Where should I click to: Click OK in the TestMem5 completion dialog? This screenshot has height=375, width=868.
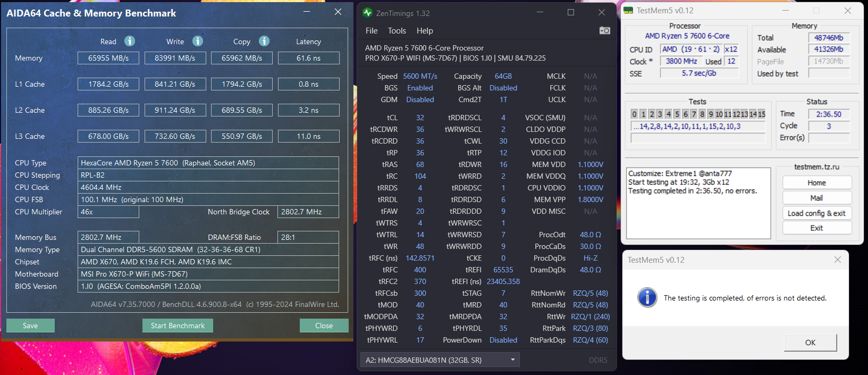(810, 343)
